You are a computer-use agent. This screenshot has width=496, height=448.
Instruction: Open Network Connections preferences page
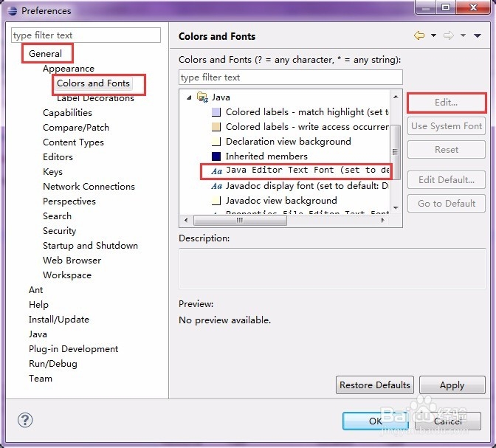point(89,186)
